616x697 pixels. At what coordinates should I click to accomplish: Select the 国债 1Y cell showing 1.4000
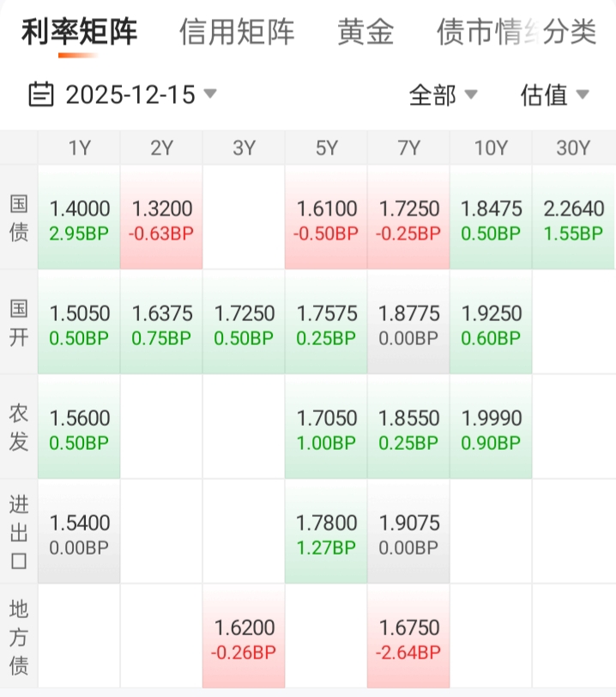coord(79,217)
